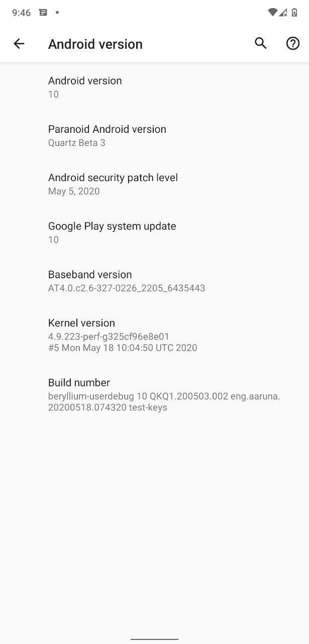Select the Baseband version entry
The height and width of the screenshot is (644, 309).
(154, 281)
